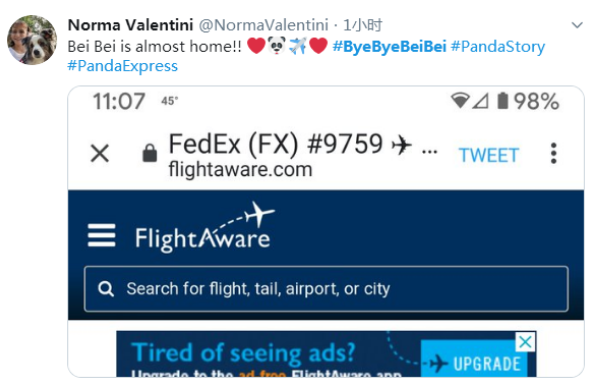Click the tweet's timestamp
Viewport: 607px width, 391px height.
(363, 25)
